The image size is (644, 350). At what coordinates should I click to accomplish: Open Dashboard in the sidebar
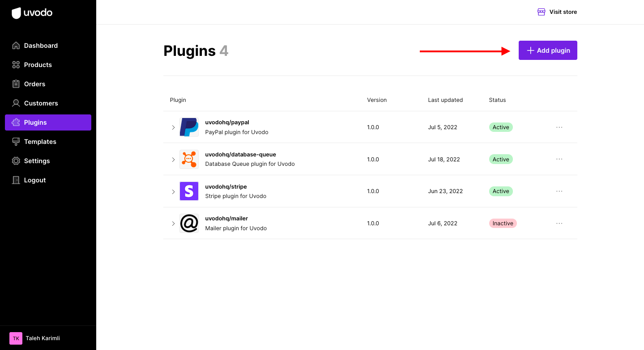[48, 46]
